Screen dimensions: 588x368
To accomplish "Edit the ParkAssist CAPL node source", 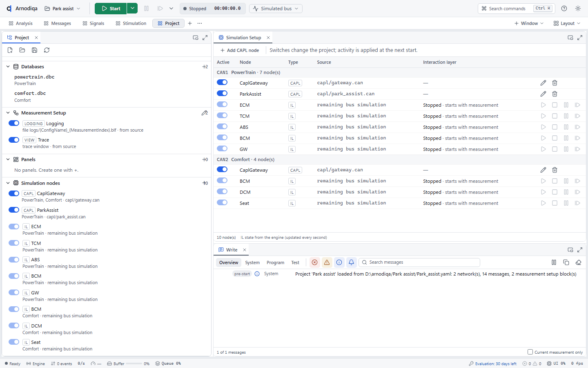I will [543, 94].
